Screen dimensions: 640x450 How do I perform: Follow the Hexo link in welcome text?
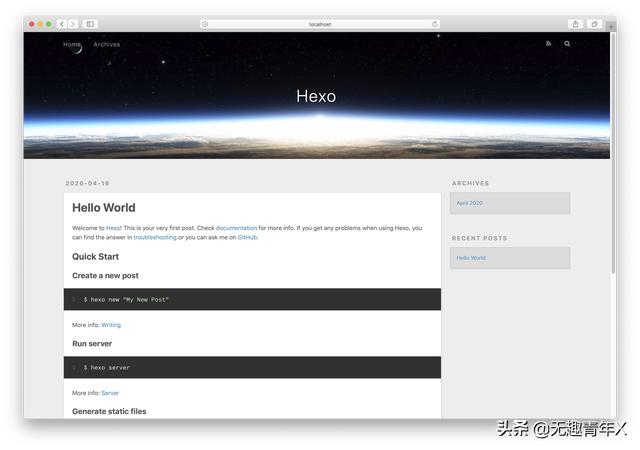click(114, 228)
